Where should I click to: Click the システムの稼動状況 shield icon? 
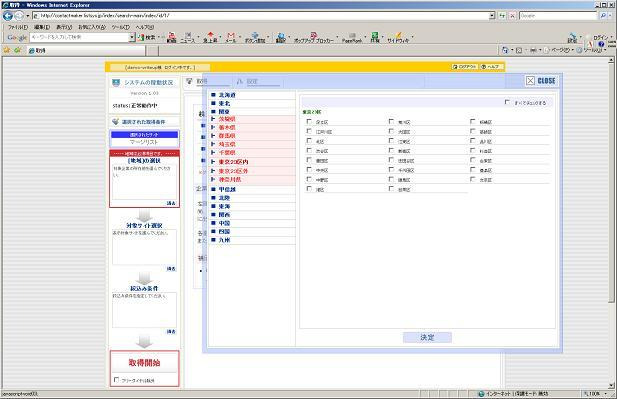(x=116, y=82)
